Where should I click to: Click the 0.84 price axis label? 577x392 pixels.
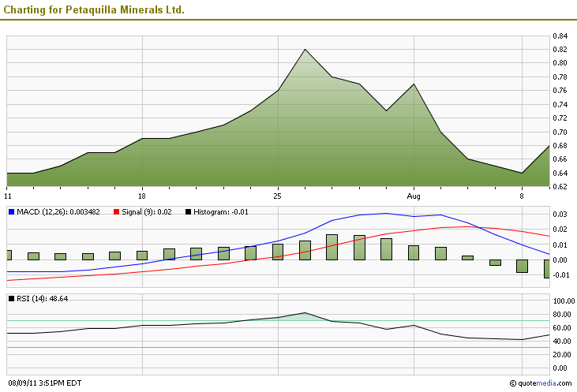point(560,36)
